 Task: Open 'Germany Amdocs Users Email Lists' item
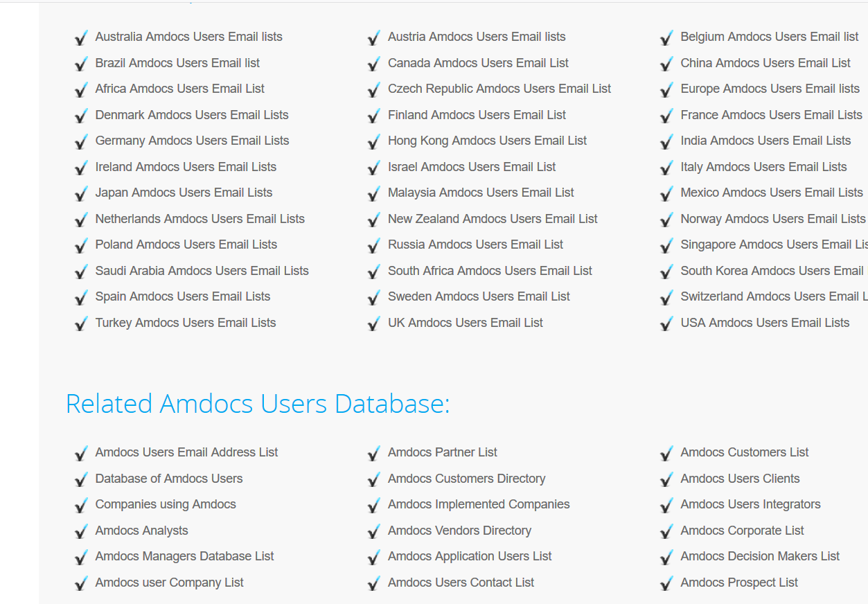(193, 141)
